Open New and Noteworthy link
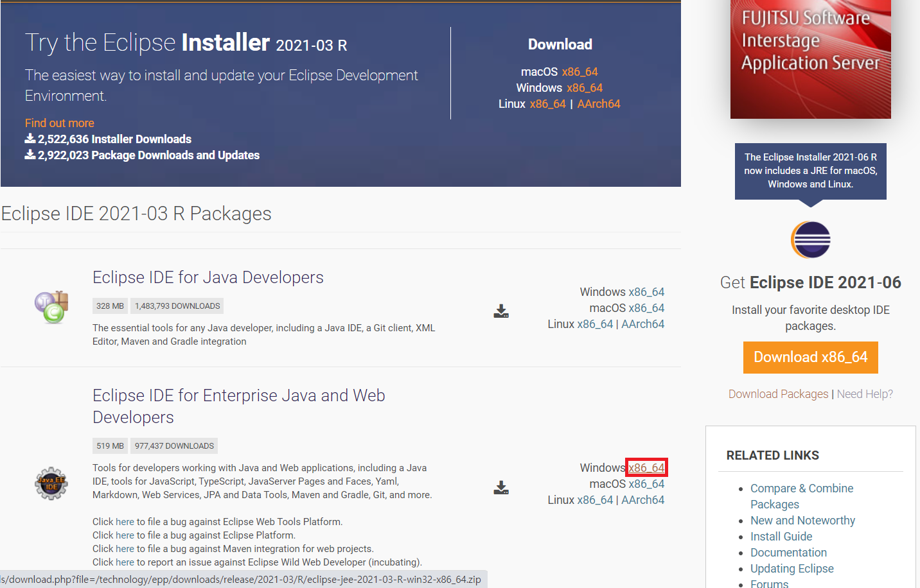 click(803, 521)
